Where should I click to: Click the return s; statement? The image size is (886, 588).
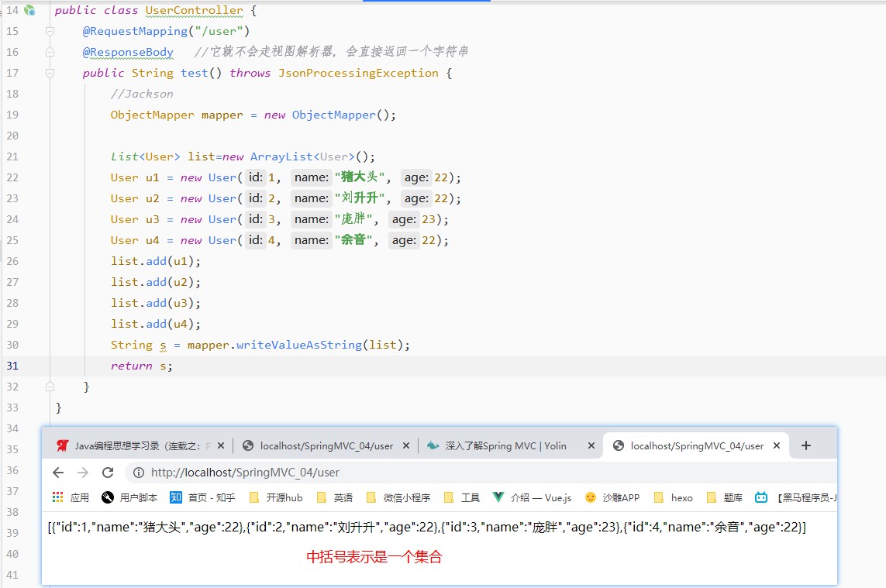[141, 366]
